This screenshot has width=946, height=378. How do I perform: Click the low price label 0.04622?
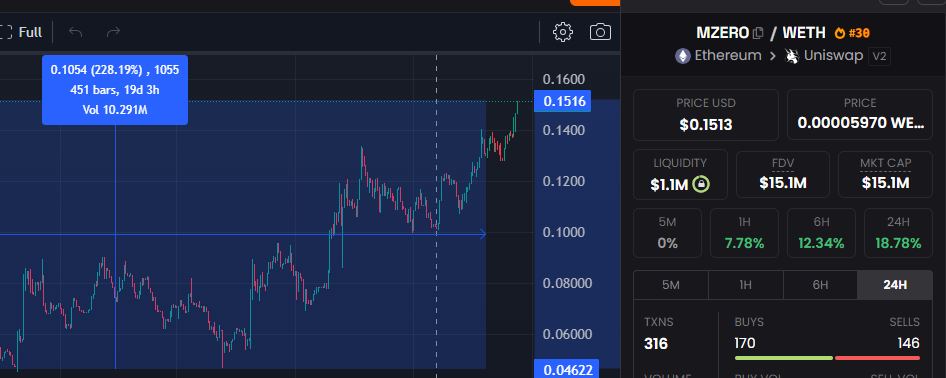coord(567,369)
